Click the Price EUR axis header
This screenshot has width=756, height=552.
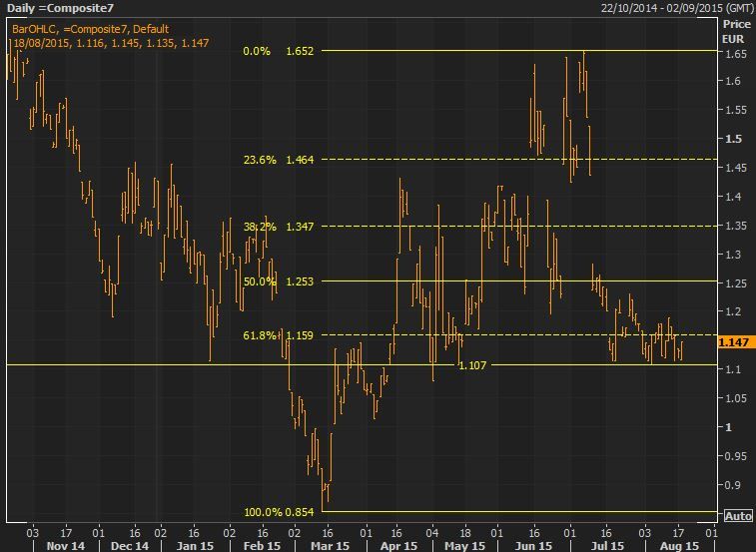coord(737,30)
